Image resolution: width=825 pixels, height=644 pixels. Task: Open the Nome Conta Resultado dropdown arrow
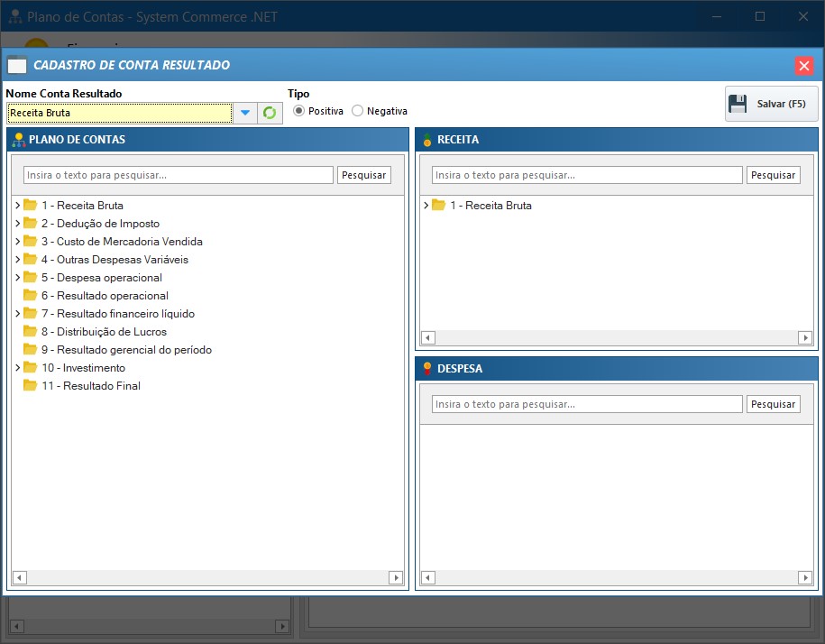tap(244, 113)
